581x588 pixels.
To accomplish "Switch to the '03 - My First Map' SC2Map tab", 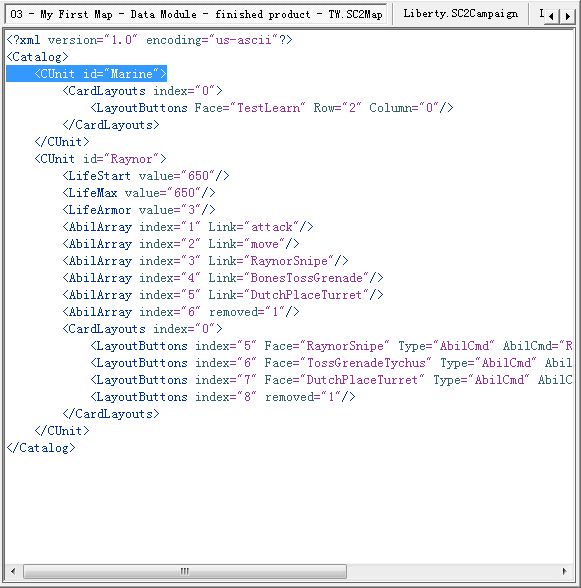I will click(x=196, y=15).
